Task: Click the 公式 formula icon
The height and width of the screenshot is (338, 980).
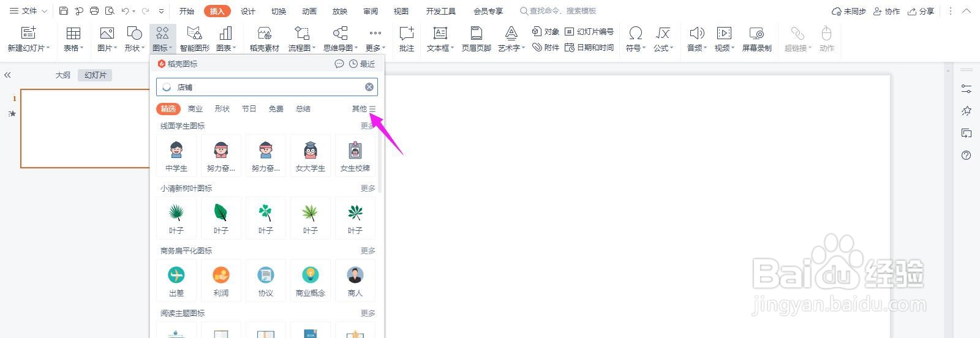Action: click(x=662, y=33)
